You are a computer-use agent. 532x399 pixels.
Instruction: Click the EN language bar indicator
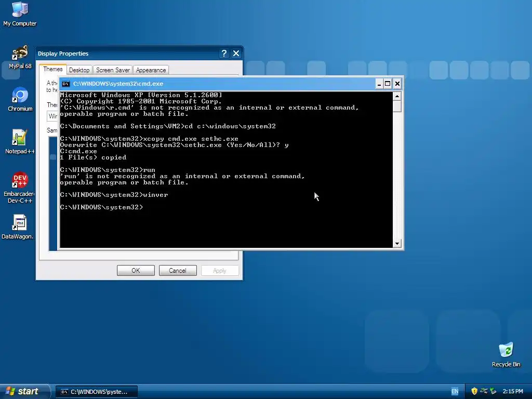pos(455,392)
